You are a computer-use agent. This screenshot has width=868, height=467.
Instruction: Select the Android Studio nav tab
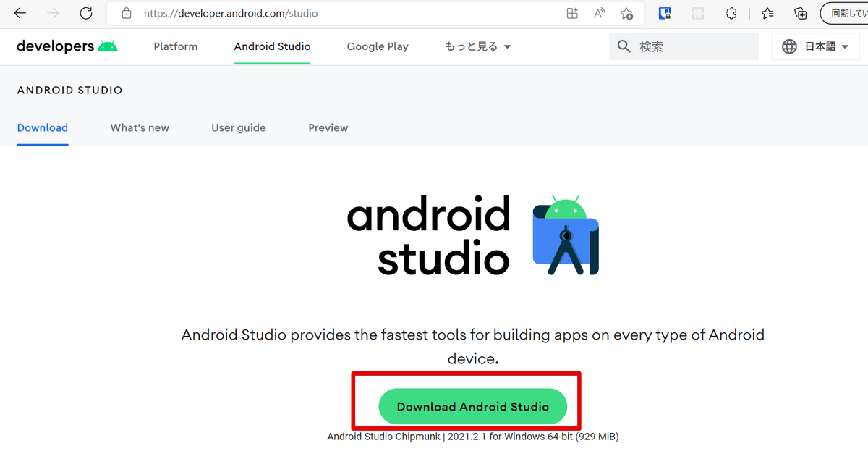pyautogui.click(x=272, y=46)
